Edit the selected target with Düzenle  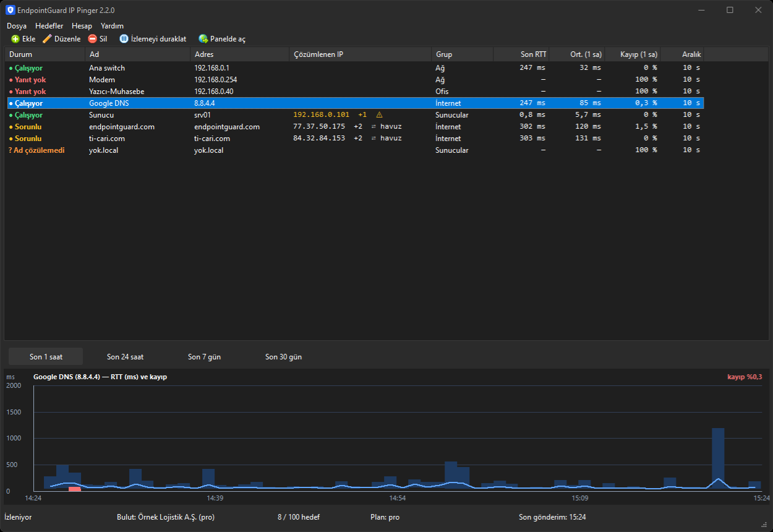62,39
